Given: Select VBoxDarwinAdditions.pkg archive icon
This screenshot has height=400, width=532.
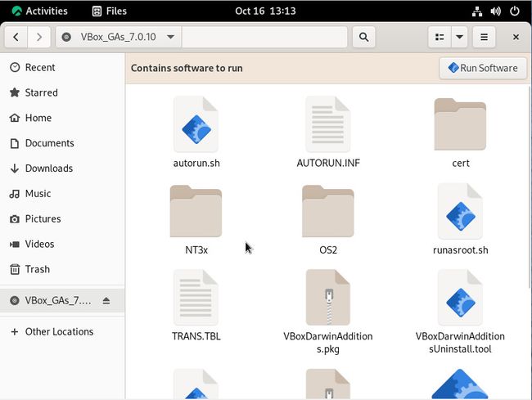Looking at the screenshot, I should coord(327,298).
